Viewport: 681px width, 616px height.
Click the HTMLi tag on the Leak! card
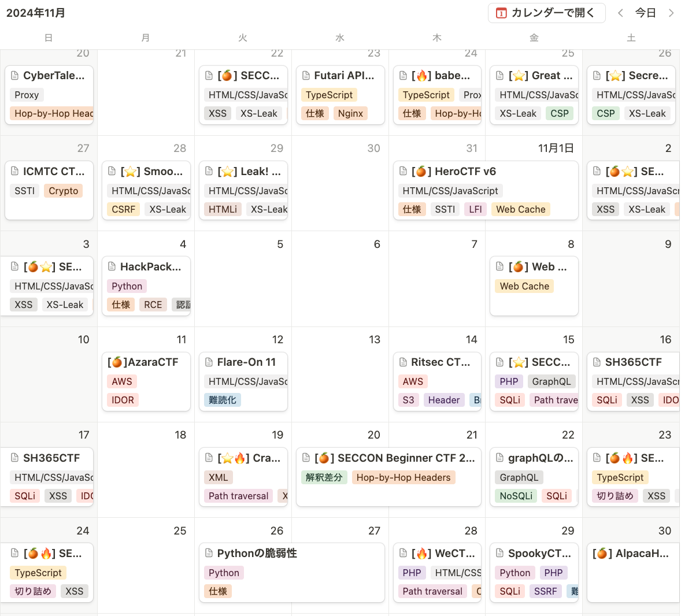pos(223,210)
